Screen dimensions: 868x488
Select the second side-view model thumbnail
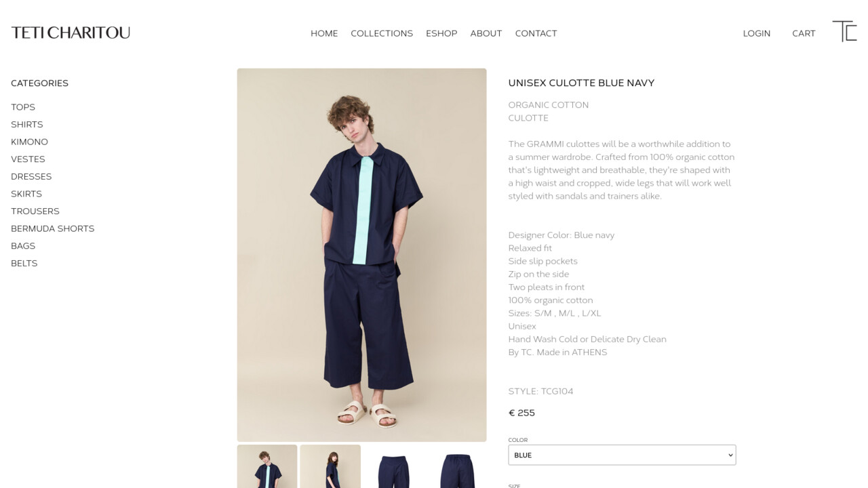(330, 466)
